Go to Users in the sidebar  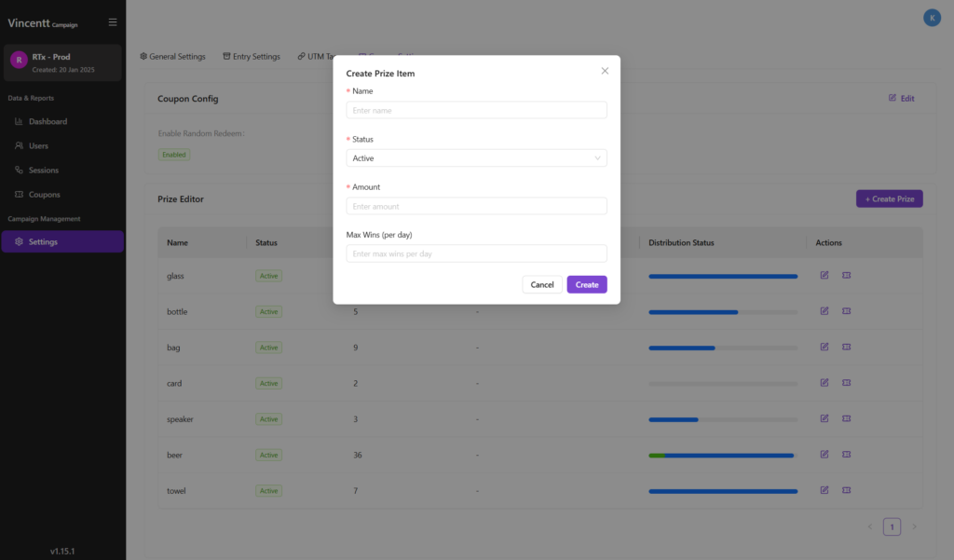pyautogui.click(x=38, y=145)
